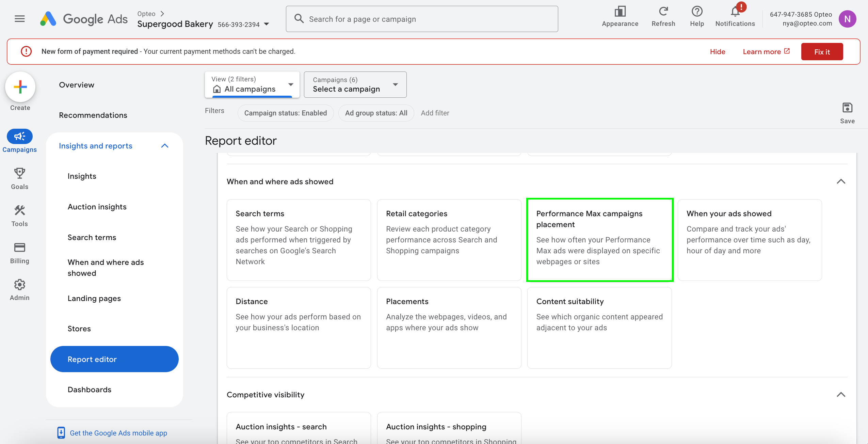This screenshot has height=444, width=868.
Task: Open the Admin gear icon
Action: coord(19,285)
